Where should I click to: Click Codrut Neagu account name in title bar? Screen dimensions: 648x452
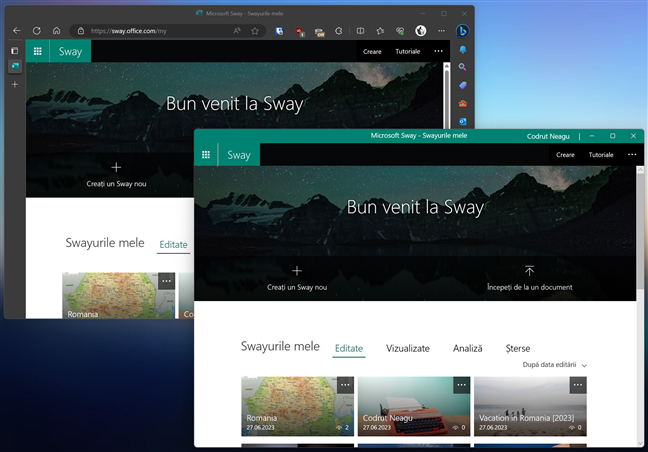(x=548, y=136)
